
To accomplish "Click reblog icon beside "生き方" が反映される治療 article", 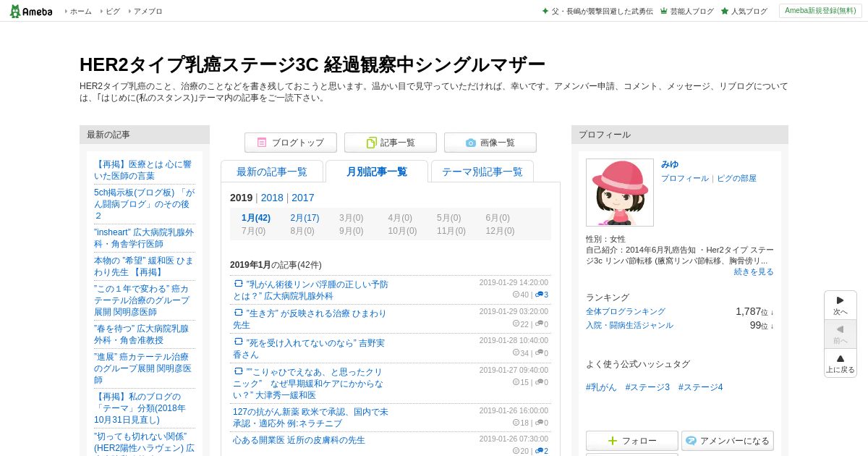I will tap(238, 313).
